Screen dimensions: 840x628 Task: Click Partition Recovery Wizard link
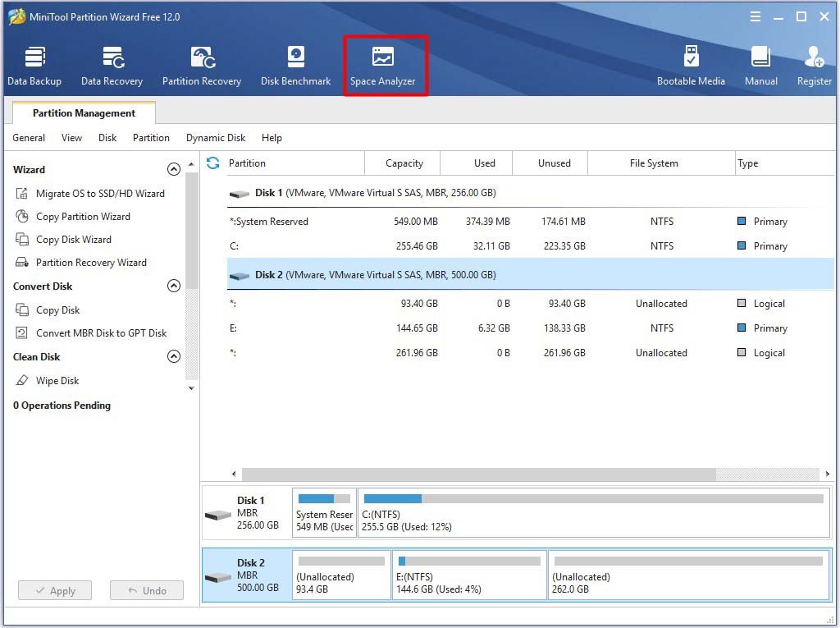pyautogui.click(x=91, y=262)
